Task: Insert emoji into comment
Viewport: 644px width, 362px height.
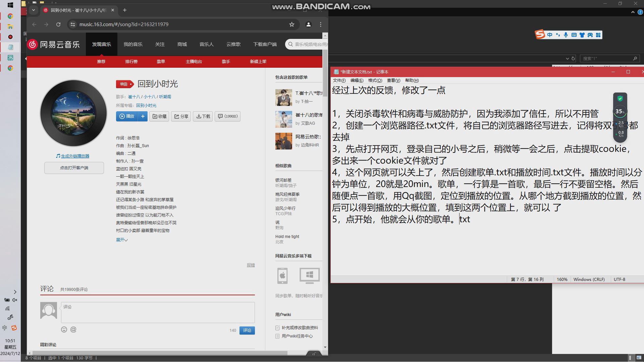Action: click(x=64, y=329)
